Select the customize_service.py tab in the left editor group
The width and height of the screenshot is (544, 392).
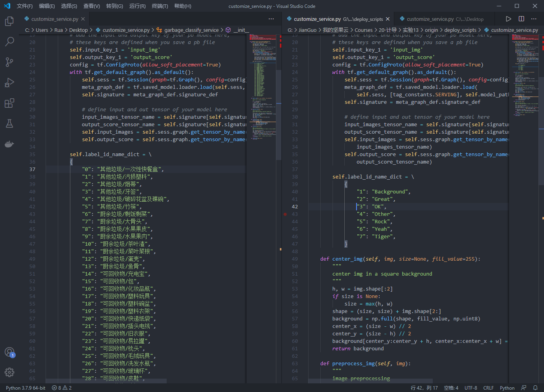pyautogui.click(x=55, y=19)
